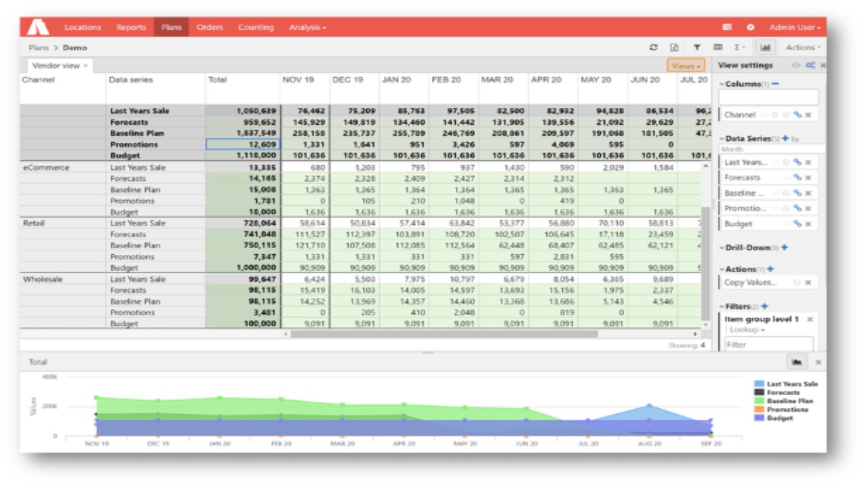Remove the Last Years data series
The width and height of the screenshot is (868, 488).
click(808, 163)
